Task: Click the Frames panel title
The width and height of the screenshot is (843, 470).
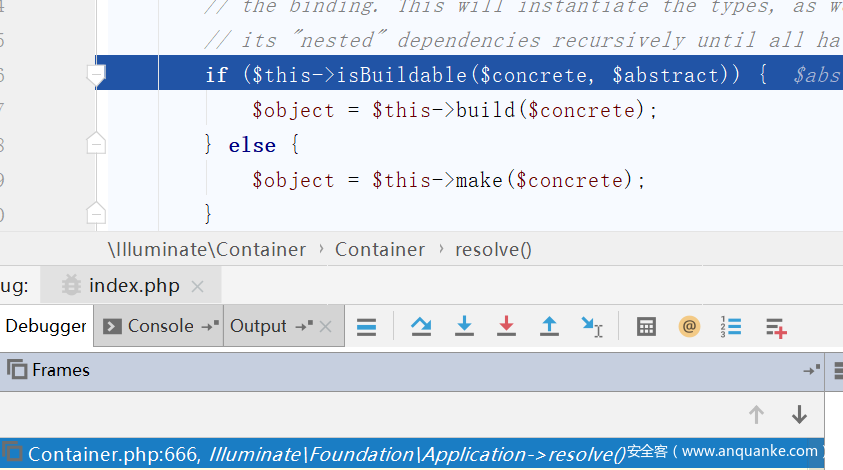Action: (61, 370)
